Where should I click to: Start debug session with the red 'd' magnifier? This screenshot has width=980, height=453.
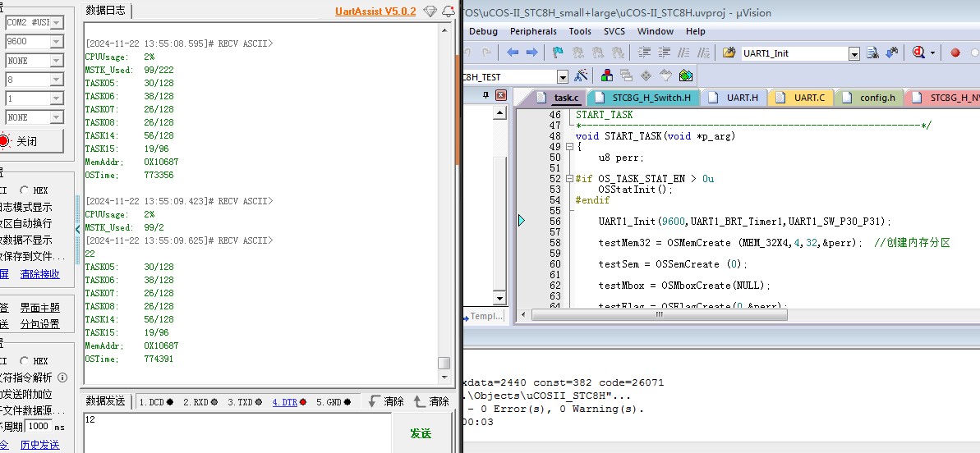[918, 53]
